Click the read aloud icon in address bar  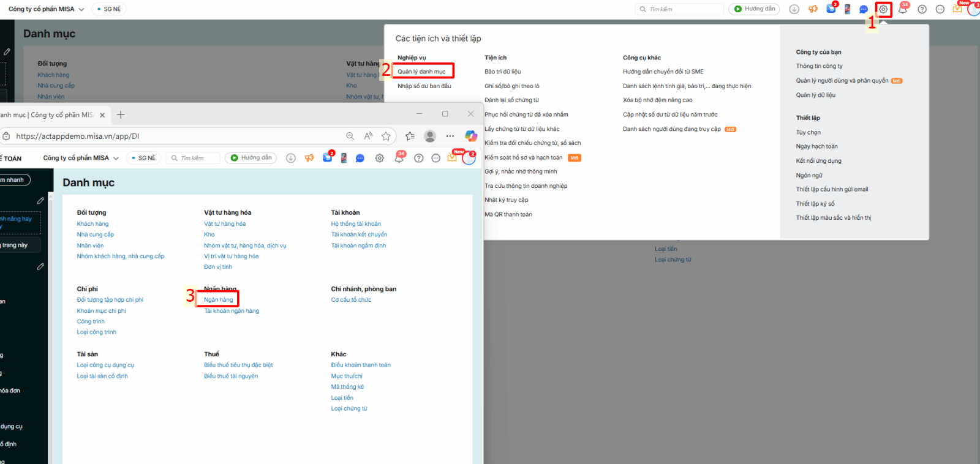coord(368,136)
